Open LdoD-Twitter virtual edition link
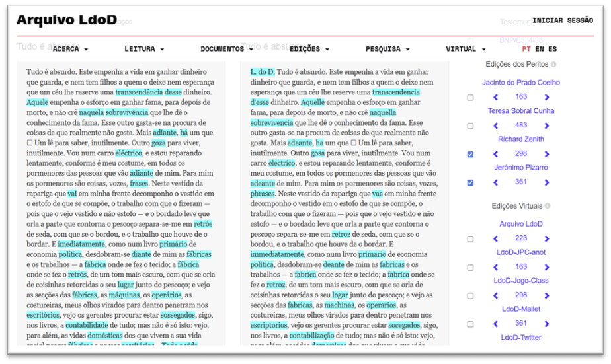 point(521,338)
